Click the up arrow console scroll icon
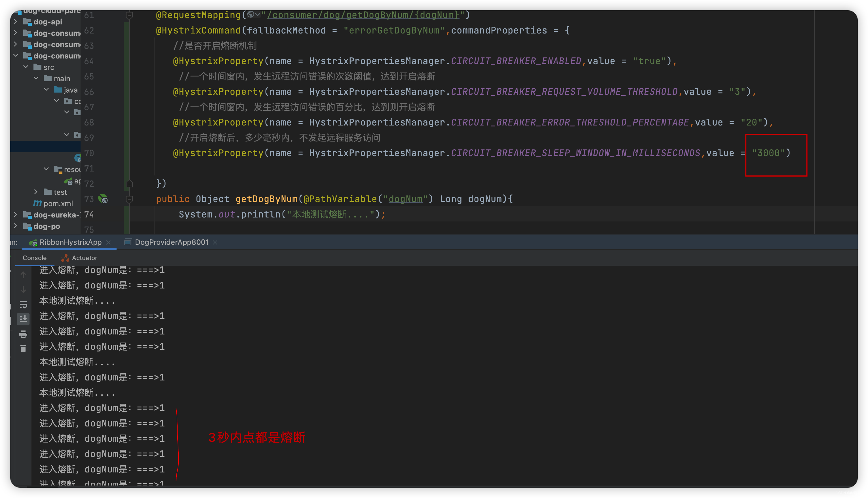This screenshot has height=498, width=868. (23, 275)
